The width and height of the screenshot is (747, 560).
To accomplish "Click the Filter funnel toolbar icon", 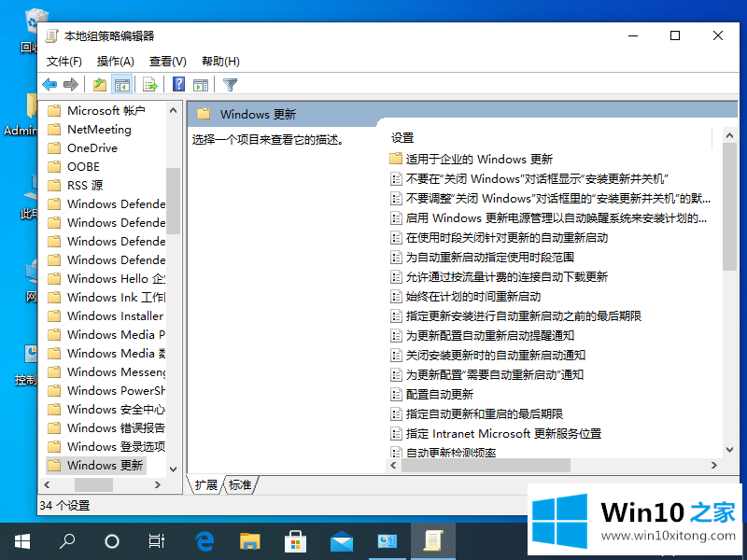I will [230, 85].
